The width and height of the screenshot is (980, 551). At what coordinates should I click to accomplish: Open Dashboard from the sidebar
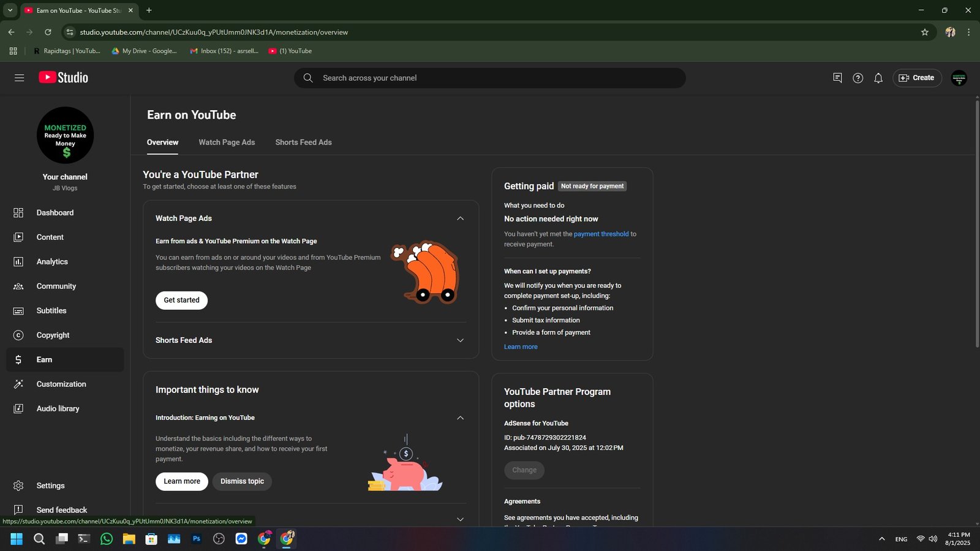pos(65,212)
